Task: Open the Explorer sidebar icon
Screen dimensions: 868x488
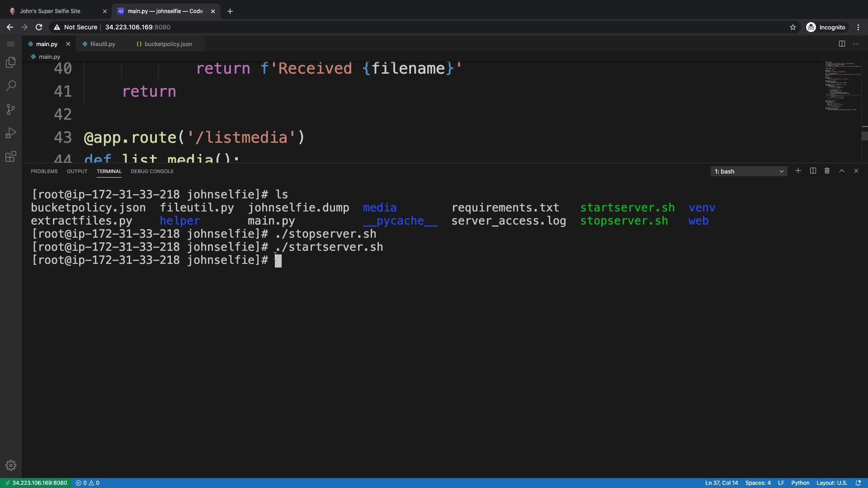Action: click(x=11, y=62)
